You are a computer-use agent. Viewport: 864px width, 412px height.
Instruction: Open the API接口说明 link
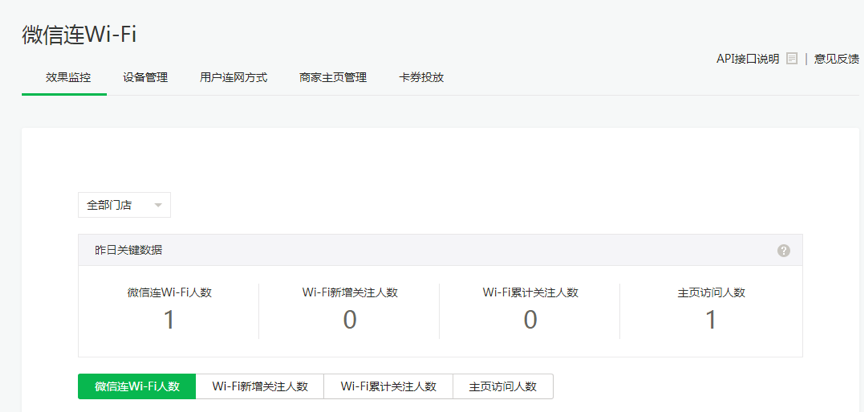747,59
